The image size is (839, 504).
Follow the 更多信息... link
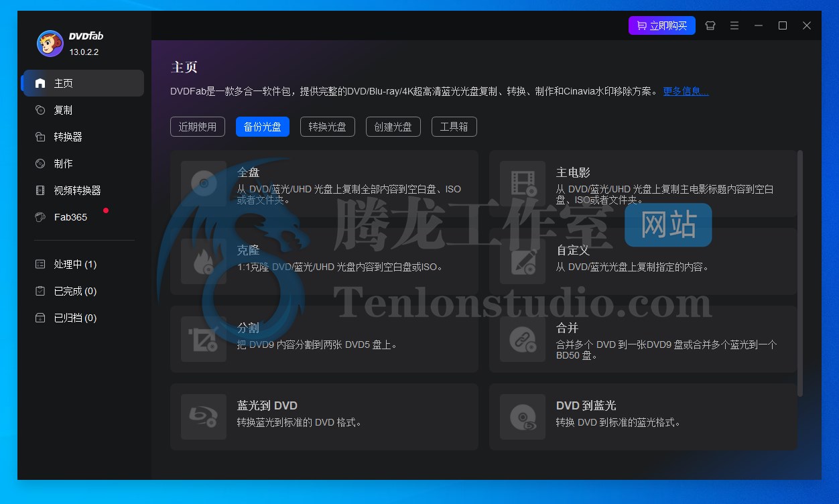click(x=686, y=91)
